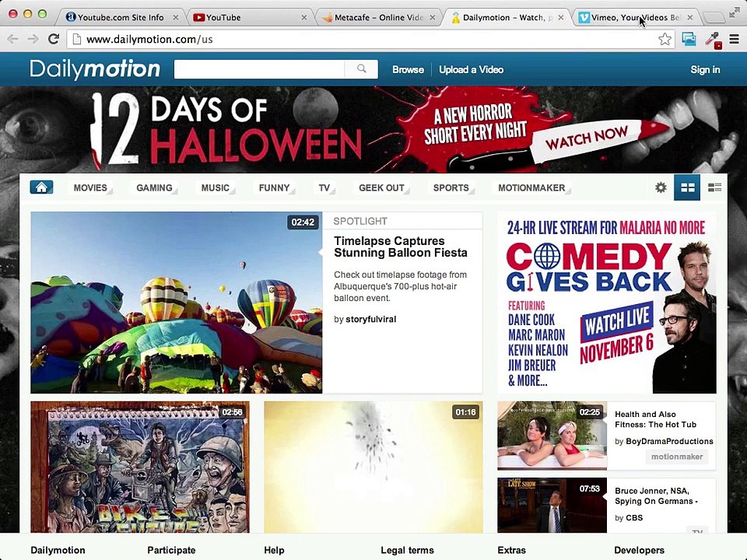Screen dimensions: 747x560
Task: Open the Chrome hamburger menu
Action: click(734, 39)
